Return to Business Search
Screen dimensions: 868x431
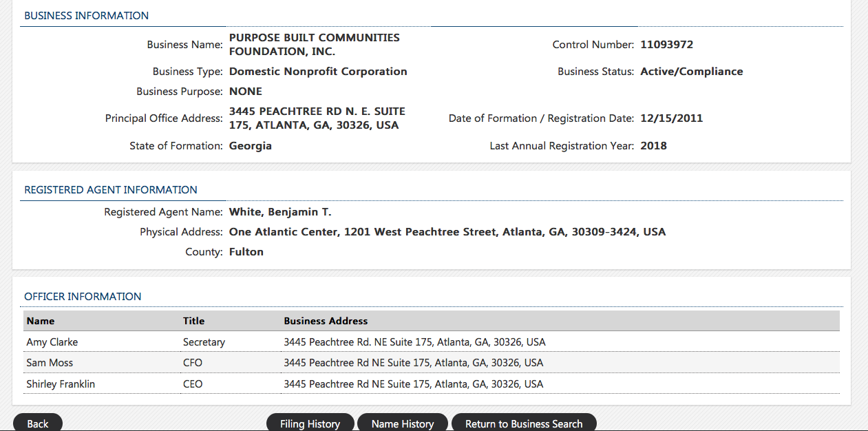[x=524, y=423]
